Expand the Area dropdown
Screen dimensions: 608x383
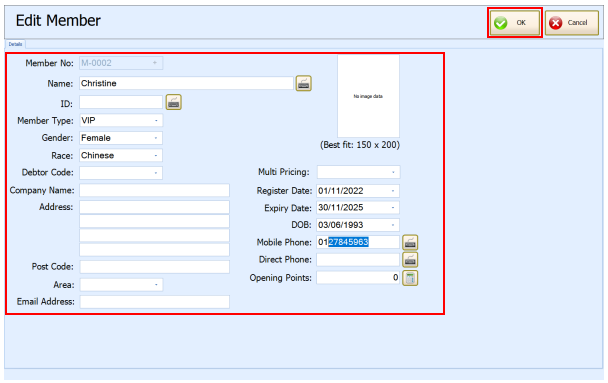[156, 285]
